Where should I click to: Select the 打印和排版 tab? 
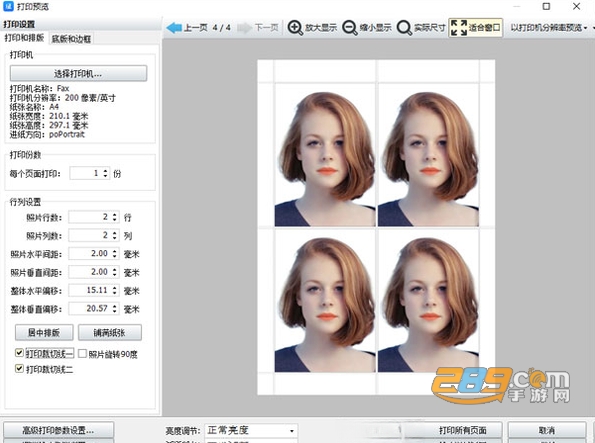tap(24, 38)
